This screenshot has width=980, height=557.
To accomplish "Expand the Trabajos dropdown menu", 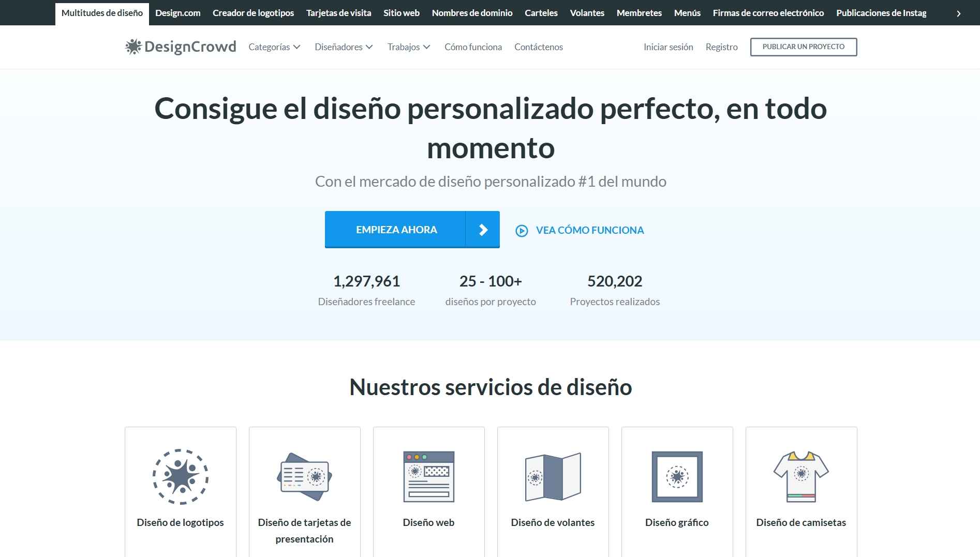I will coord(409,47).
